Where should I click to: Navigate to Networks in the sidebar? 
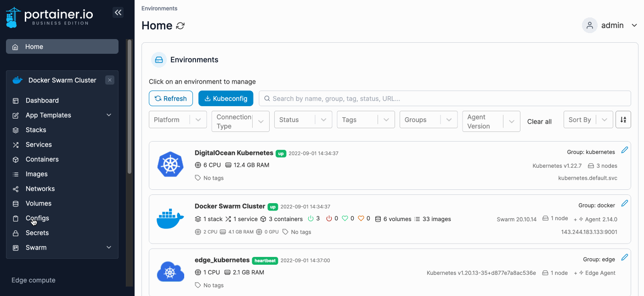[40, 188]
